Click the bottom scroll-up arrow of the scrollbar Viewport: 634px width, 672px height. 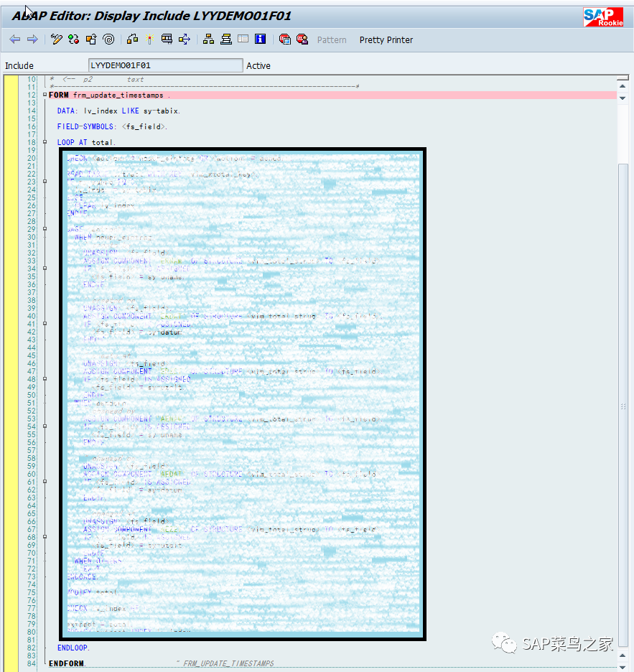coord(623,655)
